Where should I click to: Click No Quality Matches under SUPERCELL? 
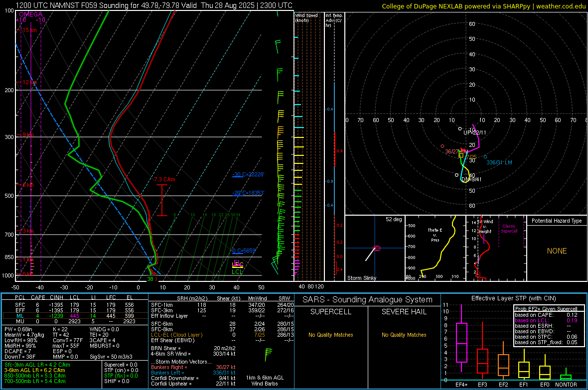click(x=331, y=335)
